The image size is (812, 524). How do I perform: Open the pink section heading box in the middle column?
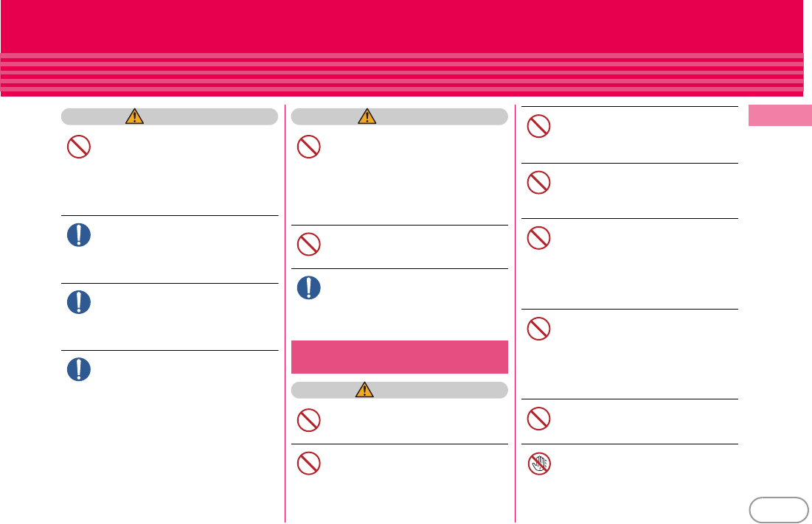click(400, 357)
